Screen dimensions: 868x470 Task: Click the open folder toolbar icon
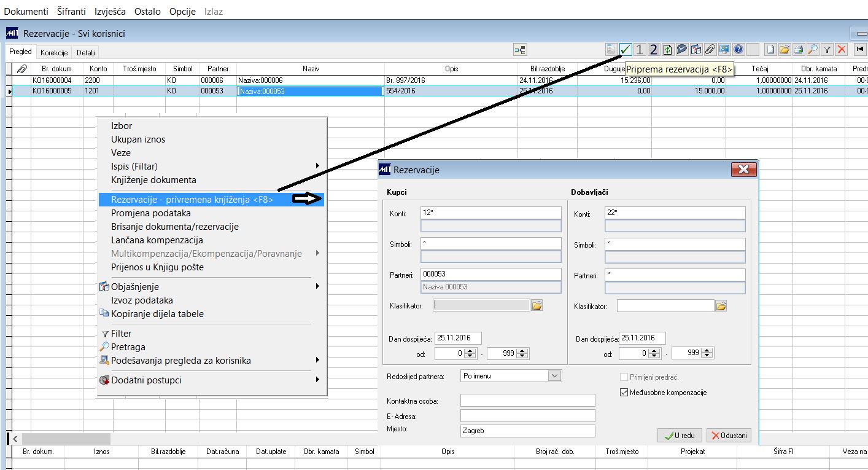tap(785, 50)
